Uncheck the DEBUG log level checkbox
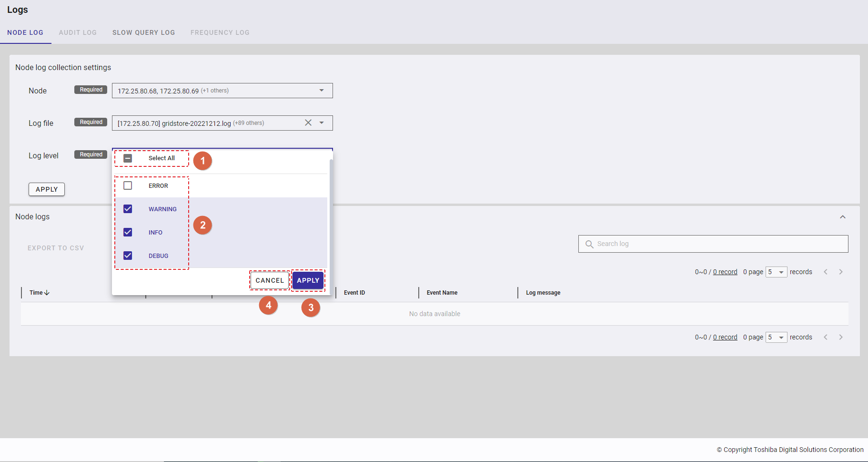Image resolution: width=868 pixels, height=462 pixels. tap(128, 256)
